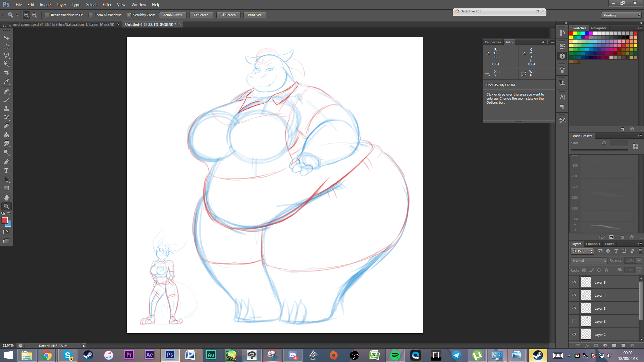Select the Eyedropper tool
Image resolution: width=644 pixels, height=362 pixels.
[x=6, y=81]
